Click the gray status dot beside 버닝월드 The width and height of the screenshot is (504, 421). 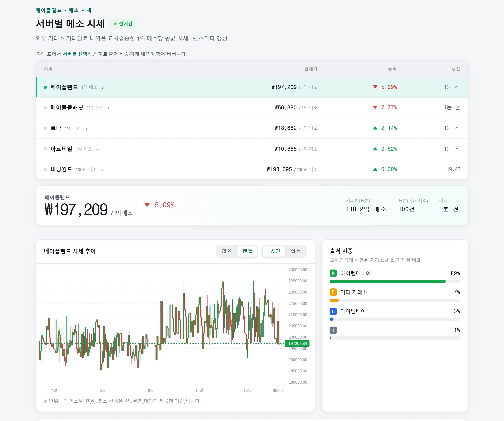pos(45,170)
